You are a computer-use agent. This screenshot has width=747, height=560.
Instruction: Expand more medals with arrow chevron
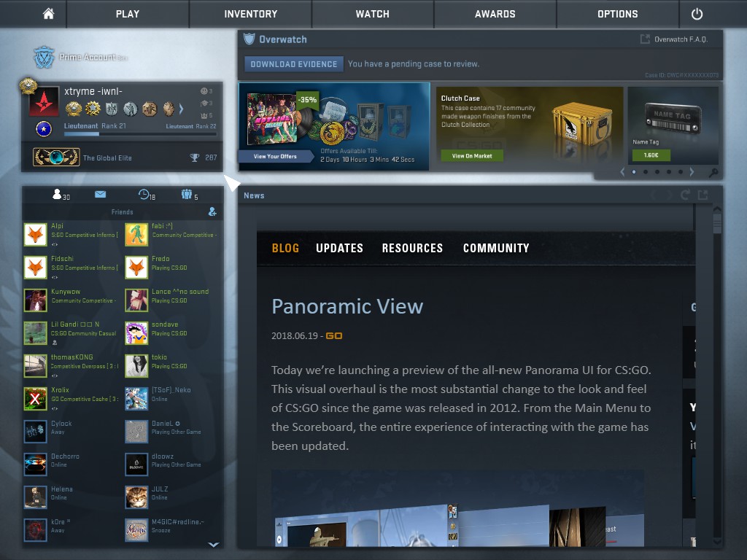point(181,109)
